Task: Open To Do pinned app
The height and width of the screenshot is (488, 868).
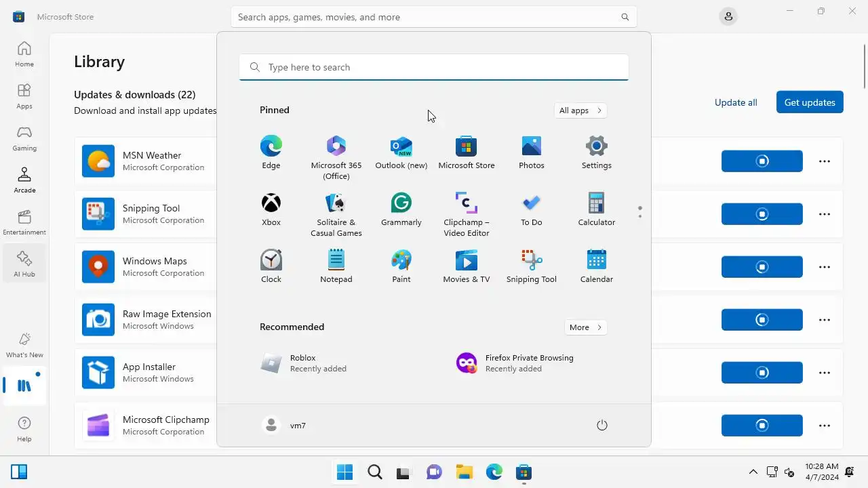Action: [531, 209]
